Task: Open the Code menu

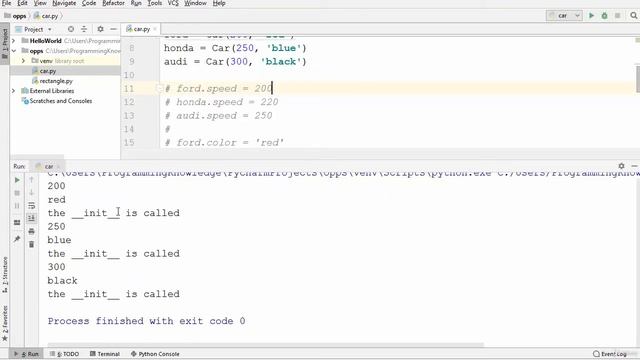Action: [89, 3]
